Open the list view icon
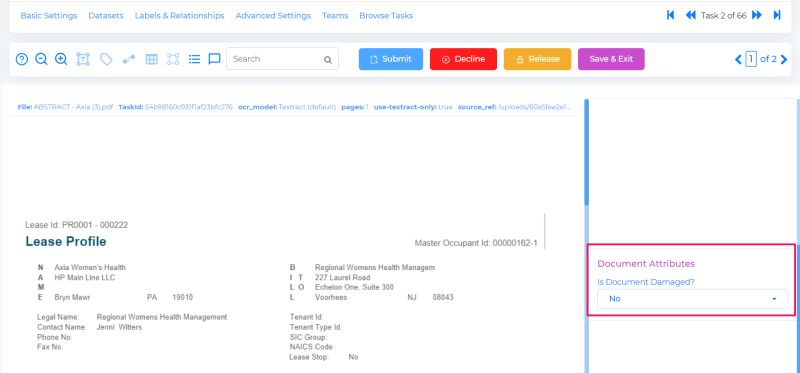Viewport: 800px width, 373px height. pos(194,59)
